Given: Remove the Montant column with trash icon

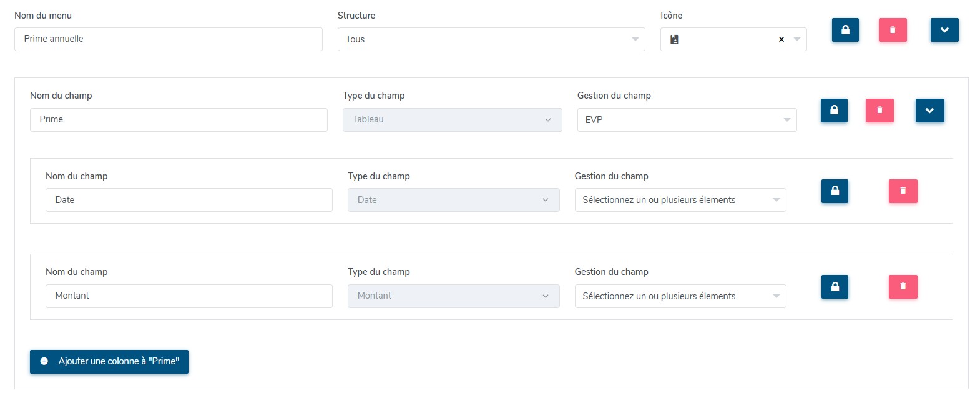Looking at the screenshot, I should point(903,287).
